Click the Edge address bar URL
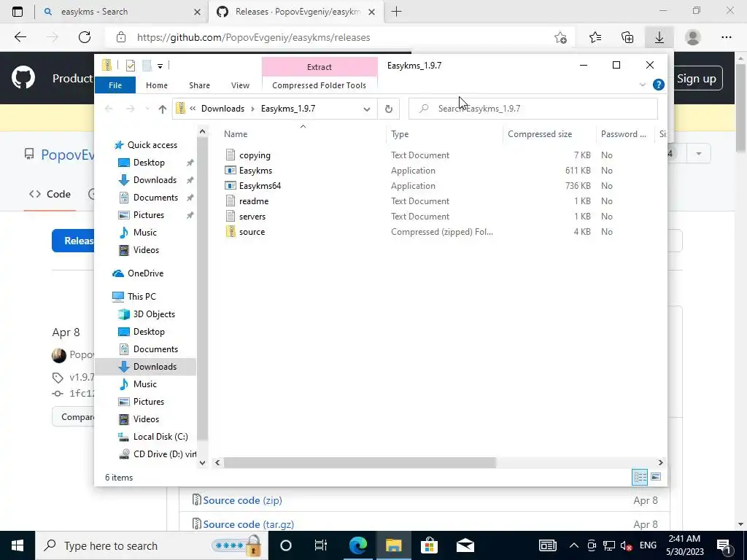Image resolution: width=747 pixels, height=560 pixels. 253,38
